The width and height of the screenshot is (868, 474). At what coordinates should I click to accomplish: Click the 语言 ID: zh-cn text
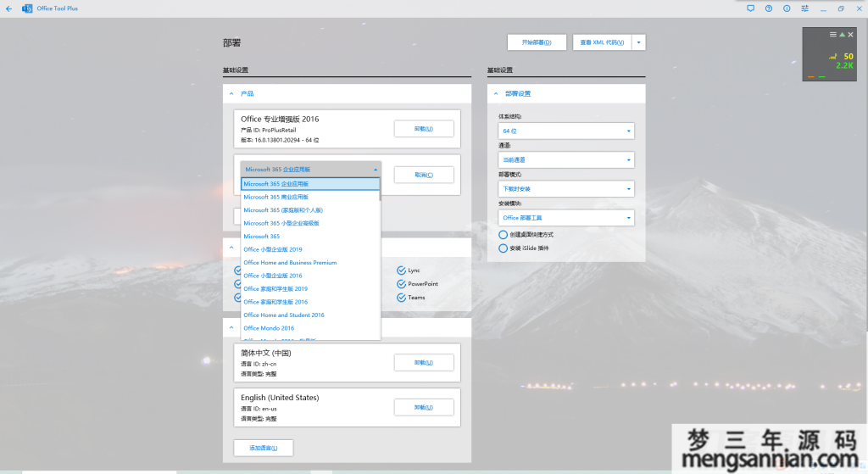point(259,364)
